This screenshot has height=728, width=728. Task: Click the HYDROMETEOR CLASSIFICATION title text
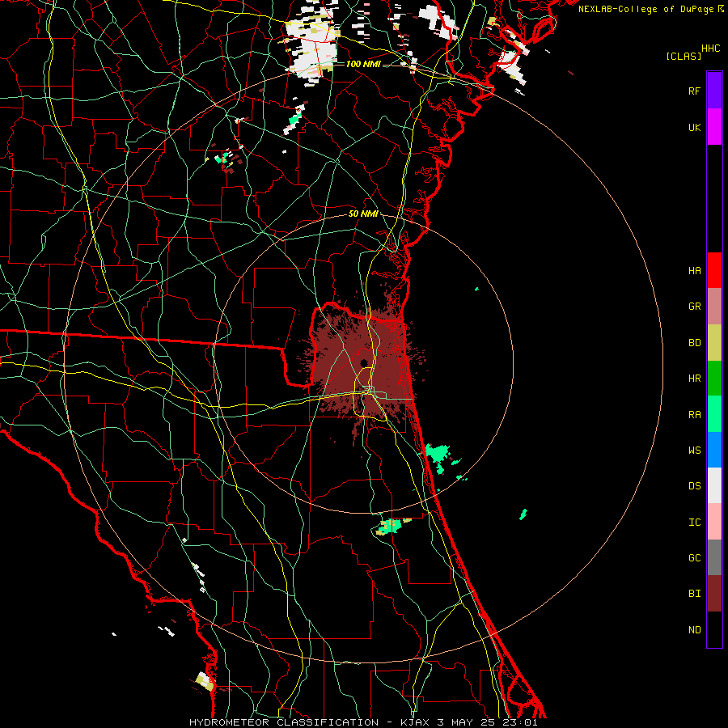[x=284, y=722]
